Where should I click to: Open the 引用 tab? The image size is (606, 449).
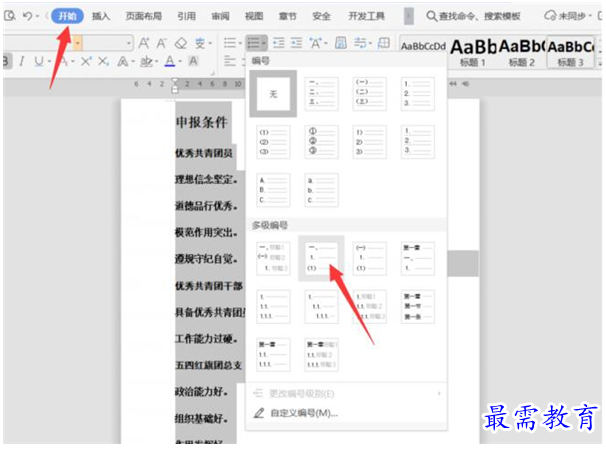pyautogui.click(x=186, y=16)
